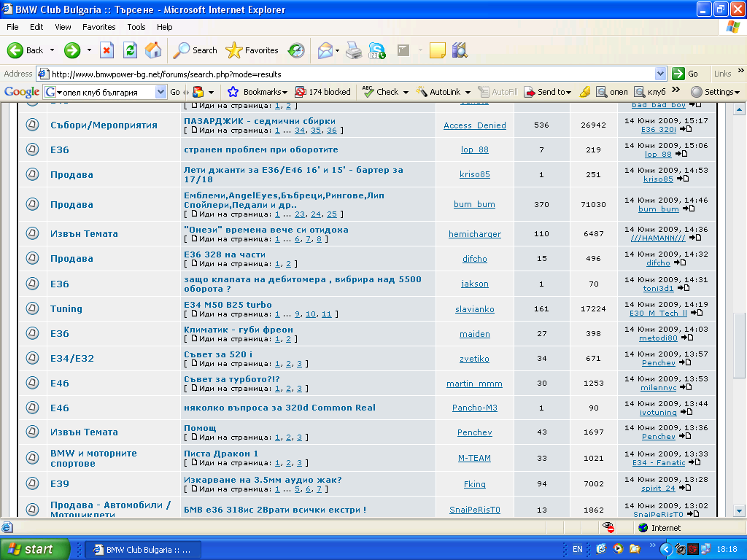The image size is (747, 560).
Task: Expand the Links bar chevron
Action: [741, 71]
